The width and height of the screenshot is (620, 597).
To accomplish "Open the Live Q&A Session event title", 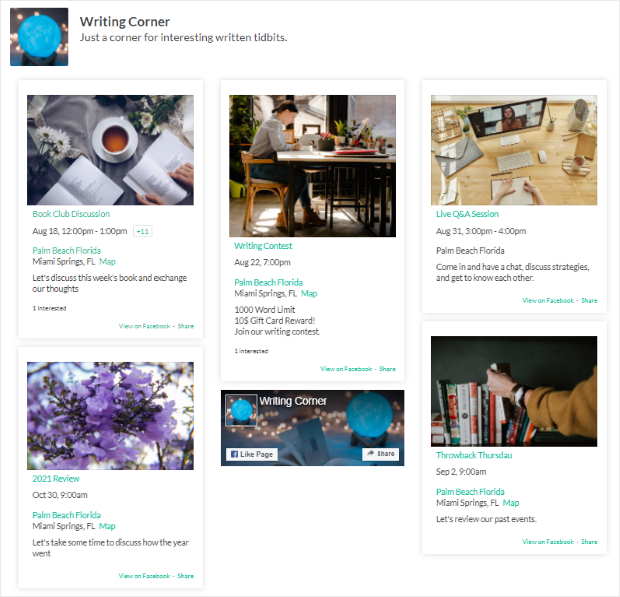I will 467,214.
